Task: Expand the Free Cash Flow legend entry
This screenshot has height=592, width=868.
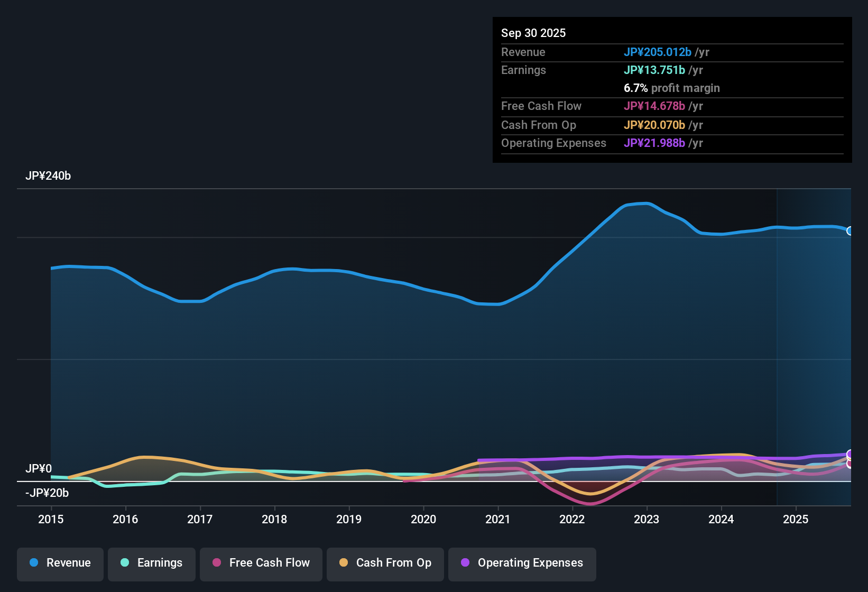Action: pos(261,563)
